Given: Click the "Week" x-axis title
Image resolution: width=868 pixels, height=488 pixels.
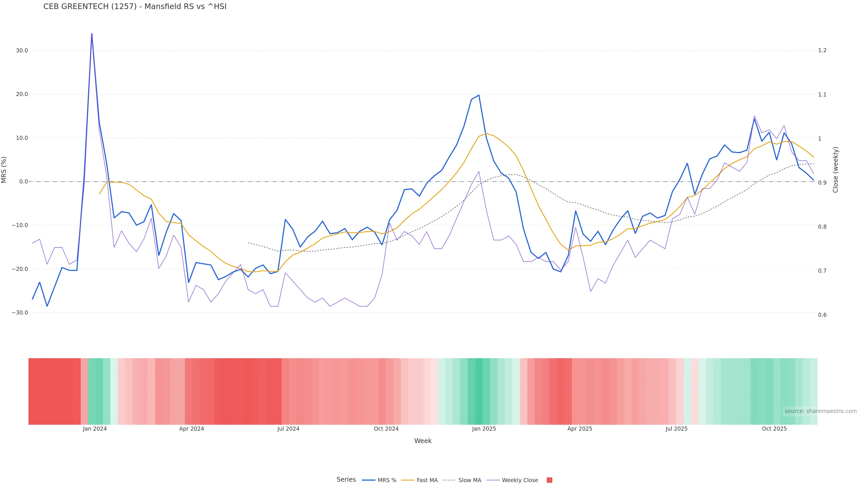Looking at the screenshot, I should coord(423,441).
